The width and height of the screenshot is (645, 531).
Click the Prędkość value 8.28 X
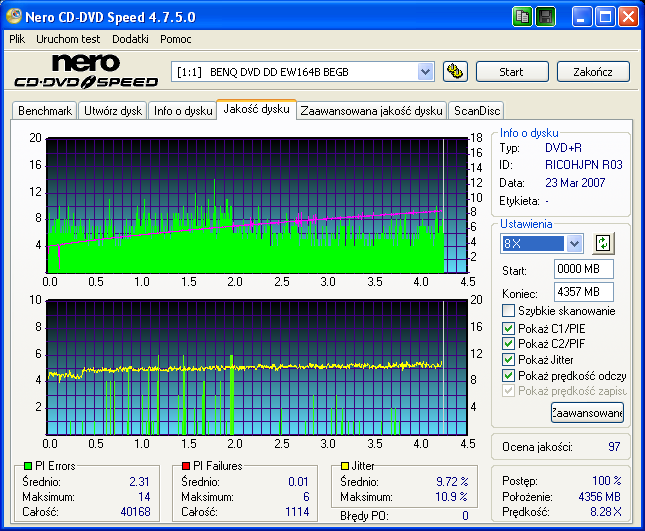pos(606,512)
